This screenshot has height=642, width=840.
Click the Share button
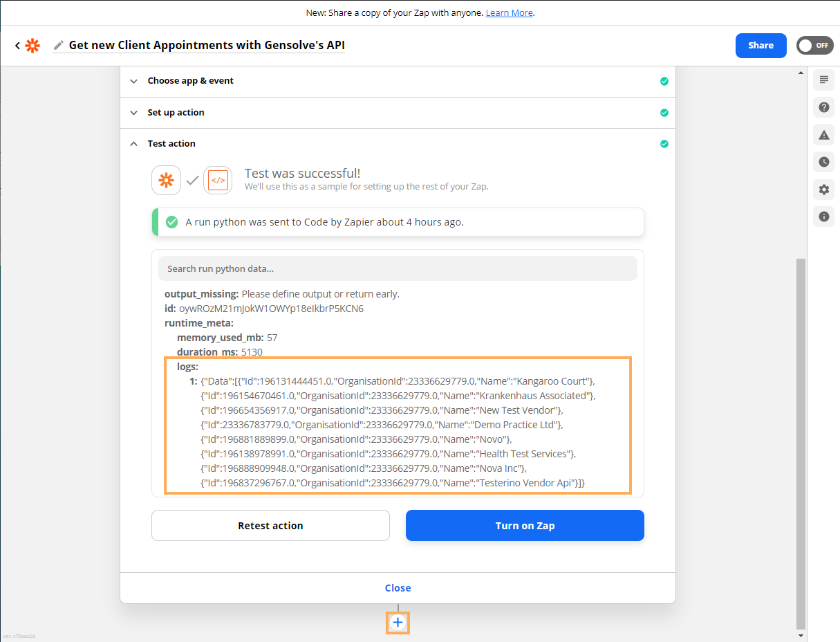(x=761, y=46)
